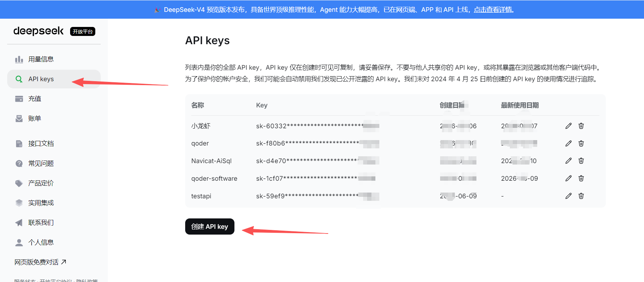Image resolution: width=644 pixels, height=282 pixels.
Task: Click the announcement banner party icon
Action: pyautogui.click(x=157, y=10)
